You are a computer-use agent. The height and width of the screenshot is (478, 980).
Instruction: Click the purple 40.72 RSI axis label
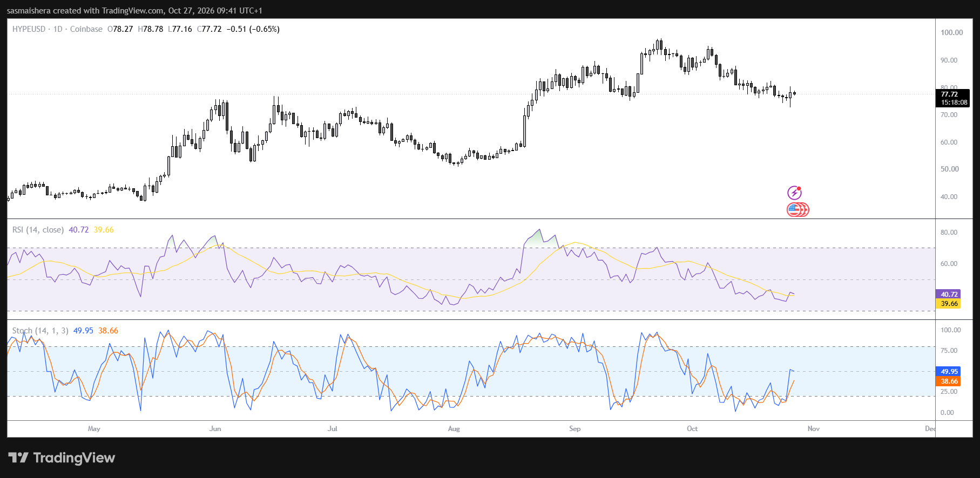949,294
